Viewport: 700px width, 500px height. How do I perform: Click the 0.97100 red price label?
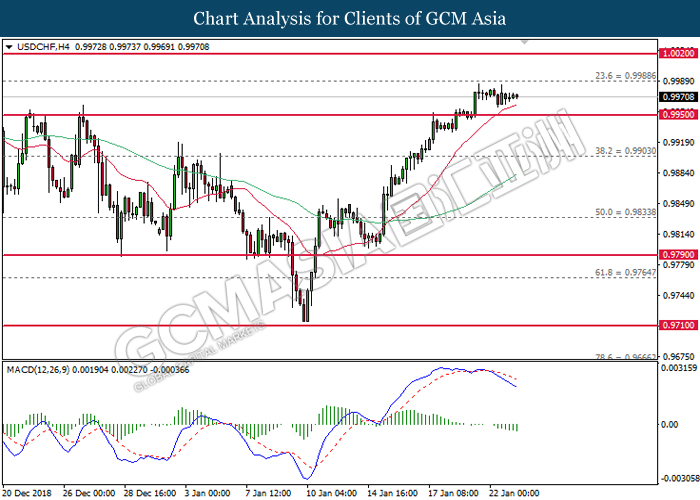pyautogui.click(x=678, y=325)
